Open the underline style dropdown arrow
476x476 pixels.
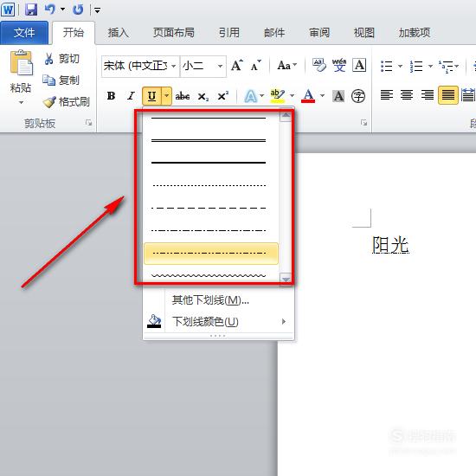[x=167, y=96]
